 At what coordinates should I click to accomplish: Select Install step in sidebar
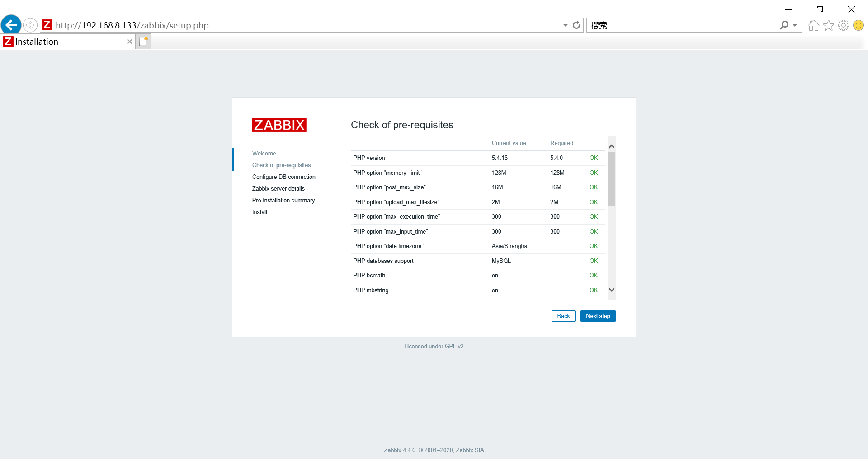pos(259,212)
